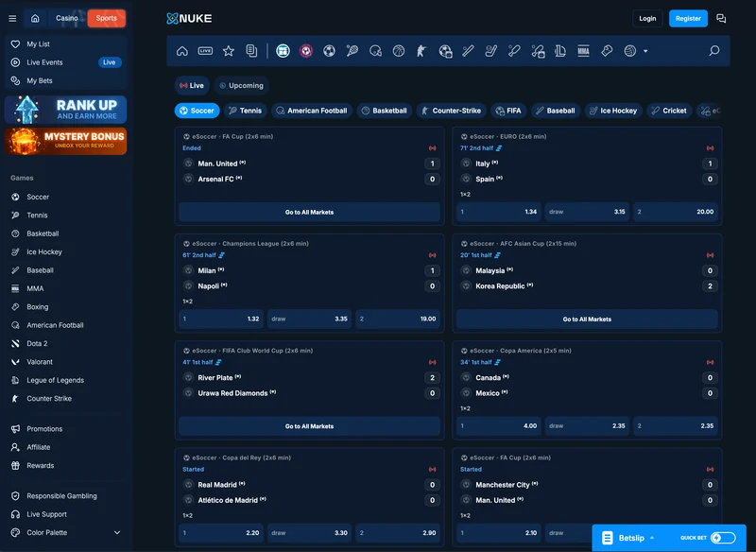
Task: Select the League of Legends icon in toolbar
Action: (x=560, y=51)
